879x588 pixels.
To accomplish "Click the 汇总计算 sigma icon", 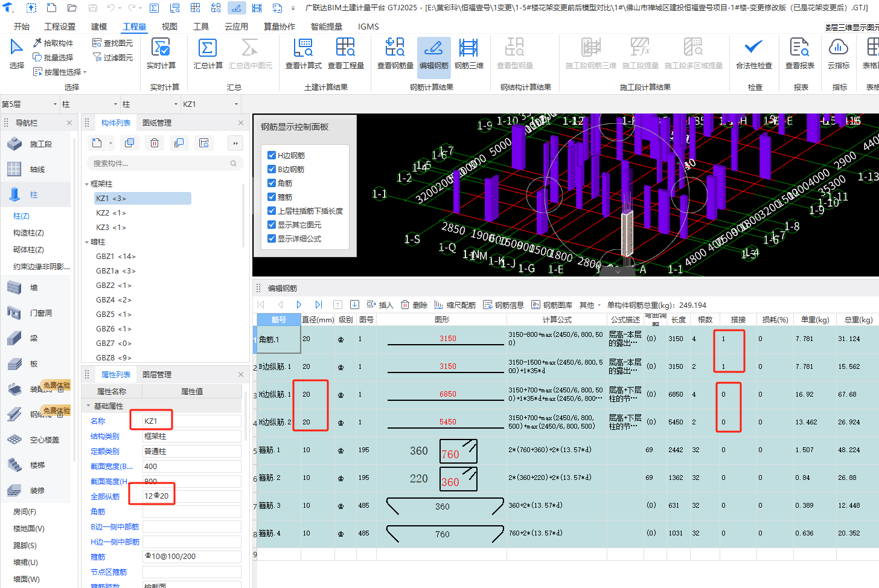I will pos(208,48).
